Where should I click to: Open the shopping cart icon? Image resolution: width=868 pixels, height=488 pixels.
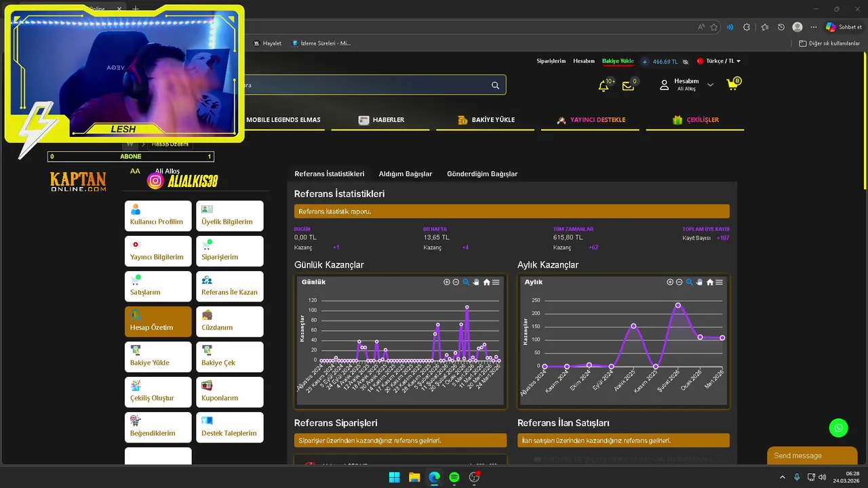click(732, 85)
